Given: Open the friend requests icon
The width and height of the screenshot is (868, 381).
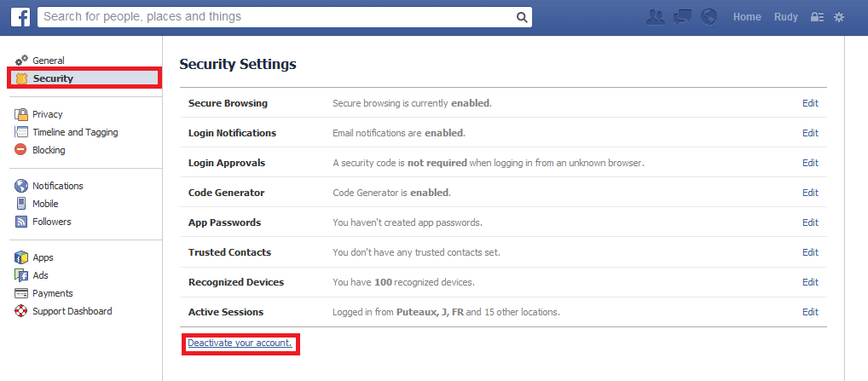Looking at the screenshot, I should (656, 17).
